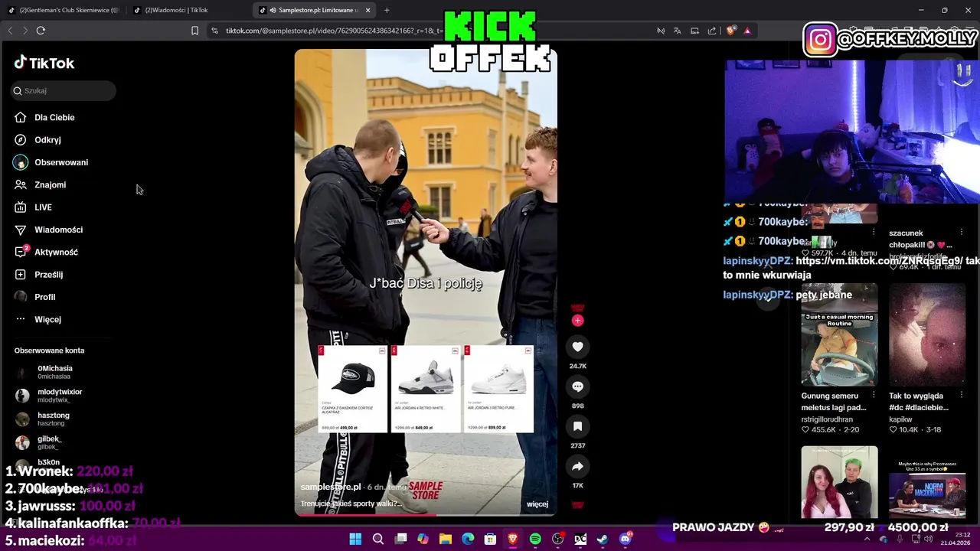Bookmark this page in the browser toolbar
The height and width of the screenshot is (551, 980).
(194, 31)
